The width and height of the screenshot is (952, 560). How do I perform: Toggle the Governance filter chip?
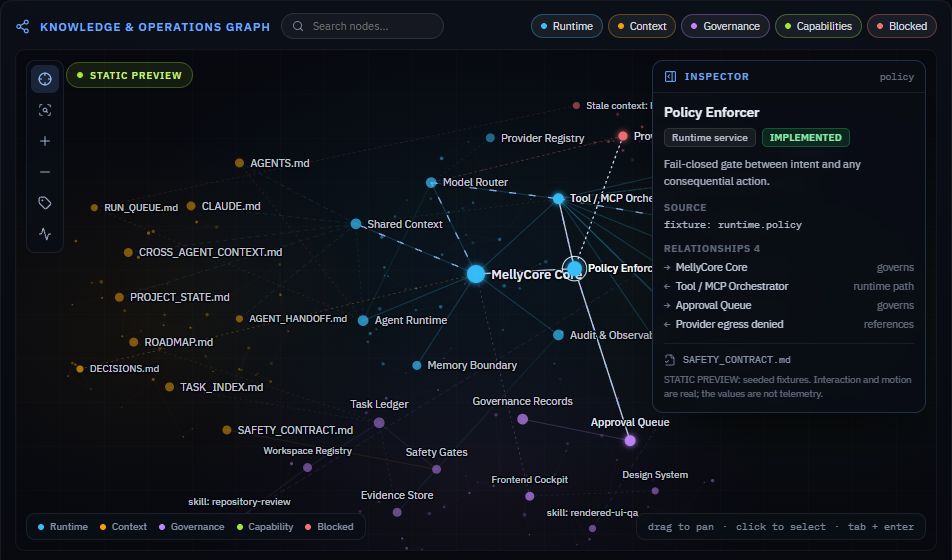[x=726, y=26]
